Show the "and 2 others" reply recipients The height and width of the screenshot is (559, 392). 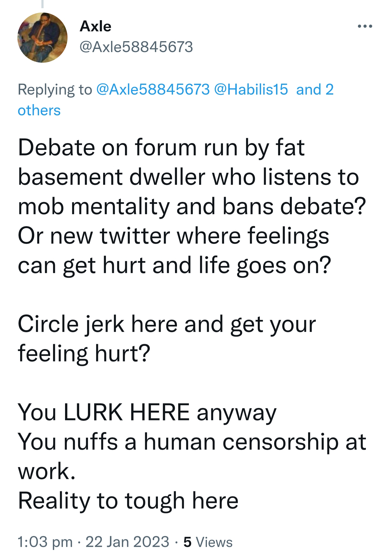[314, 90]
